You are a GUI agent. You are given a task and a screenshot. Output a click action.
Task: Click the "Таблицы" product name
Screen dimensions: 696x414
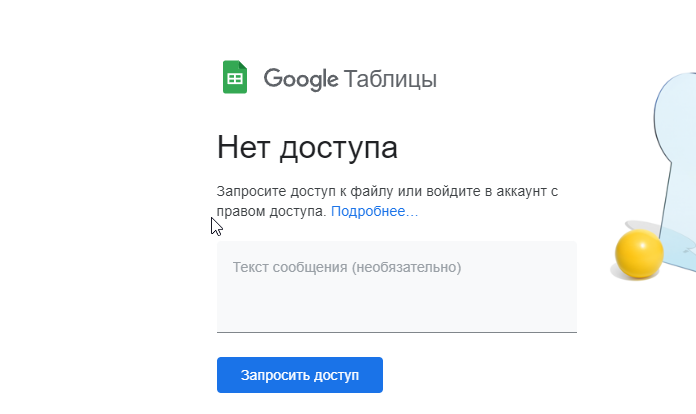[390, 79]
